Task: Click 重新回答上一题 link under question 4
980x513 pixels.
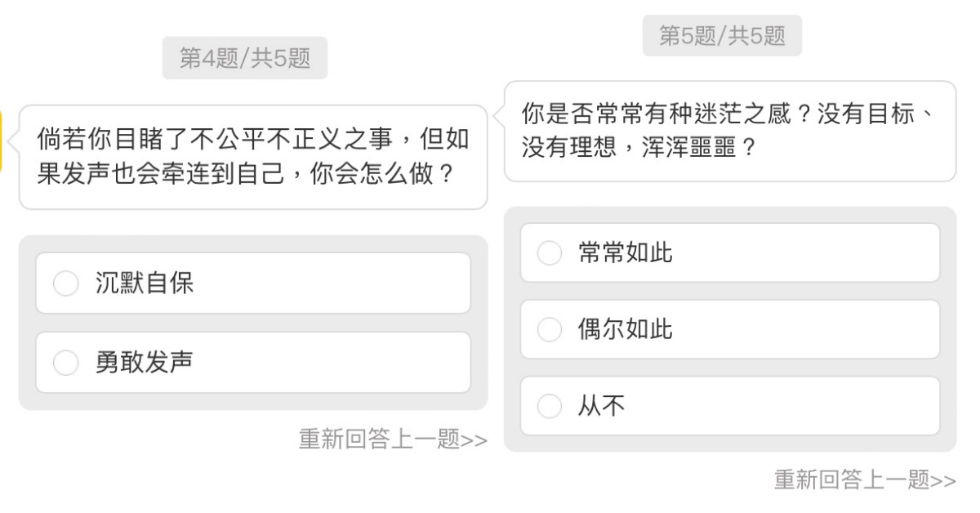Action: [379, 439]
